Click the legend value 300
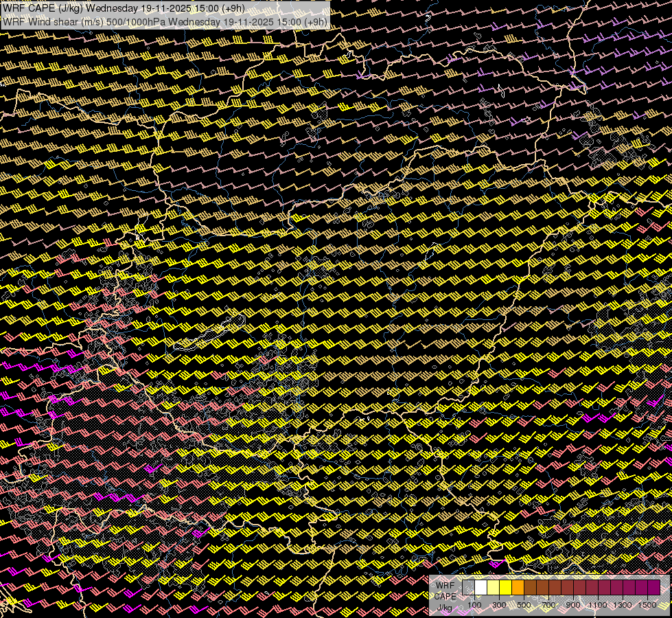This screenshot has height=618, width=672. [x=499, y=605]
